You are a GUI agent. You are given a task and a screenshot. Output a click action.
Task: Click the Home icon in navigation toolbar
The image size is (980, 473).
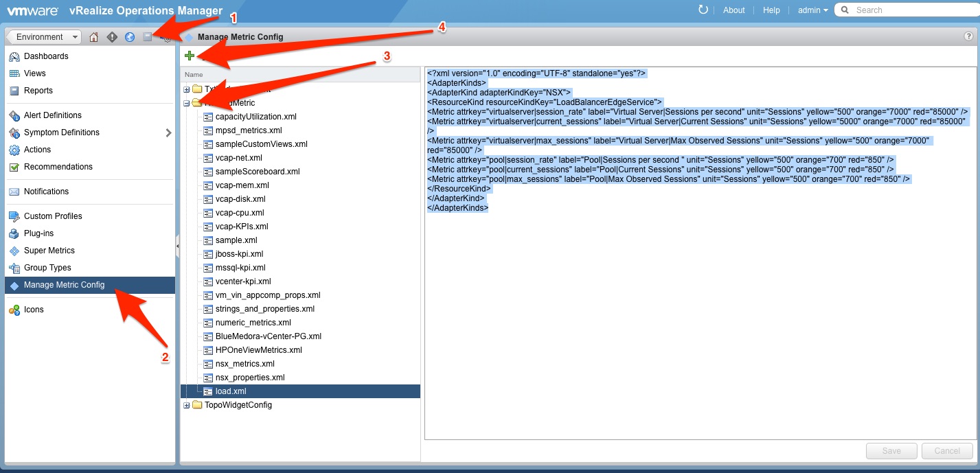click(x=94, y=37)
